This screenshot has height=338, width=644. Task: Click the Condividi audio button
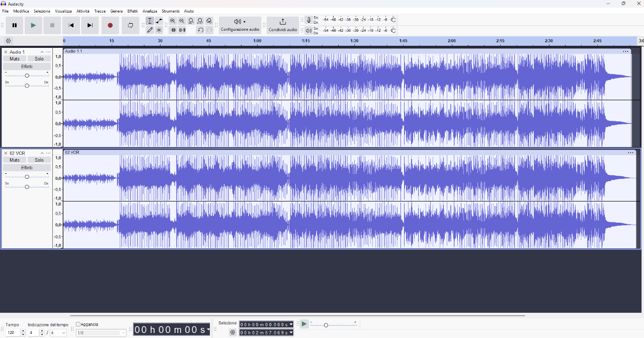click(283, 25)
